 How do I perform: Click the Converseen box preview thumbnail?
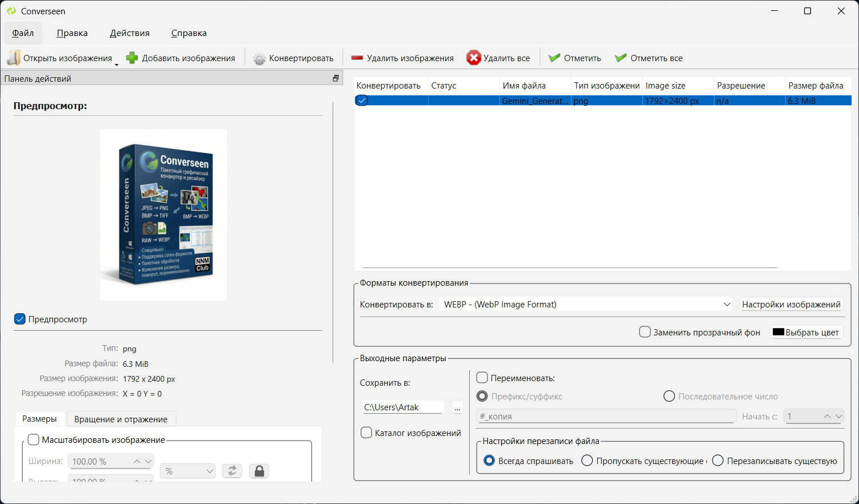pos(163,215)
